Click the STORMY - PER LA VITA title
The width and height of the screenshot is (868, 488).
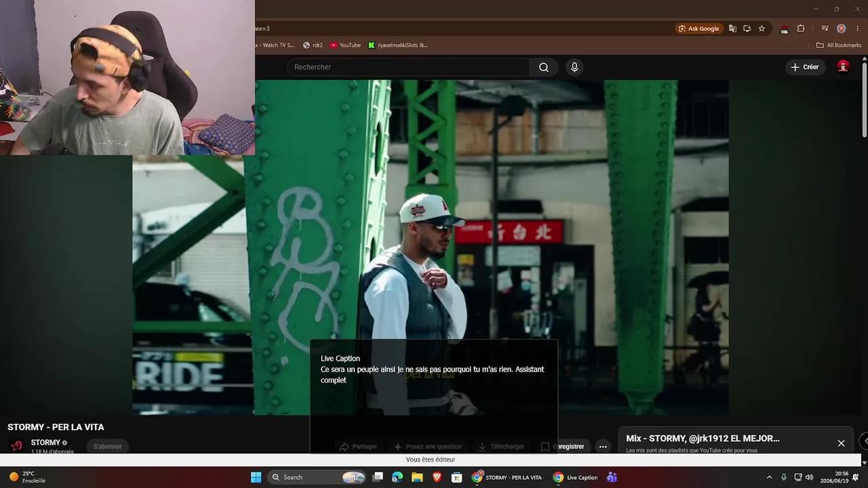(56, 427)
